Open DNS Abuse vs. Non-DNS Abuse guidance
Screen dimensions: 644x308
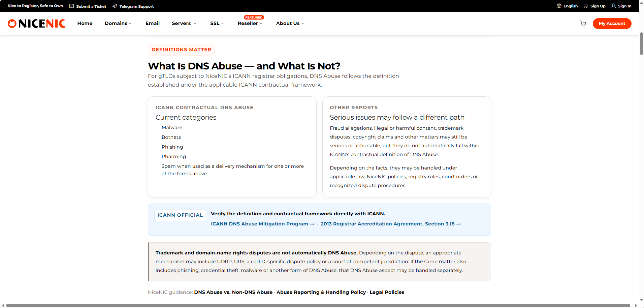point(233,292)
